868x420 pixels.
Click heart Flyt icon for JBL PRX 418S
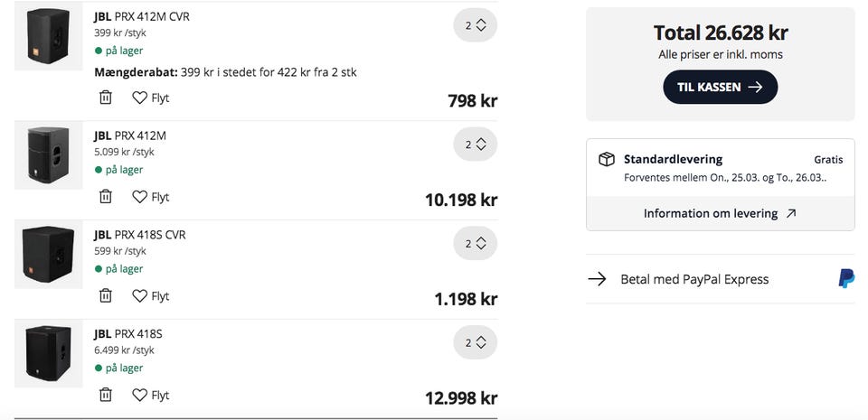coord(139,395)
